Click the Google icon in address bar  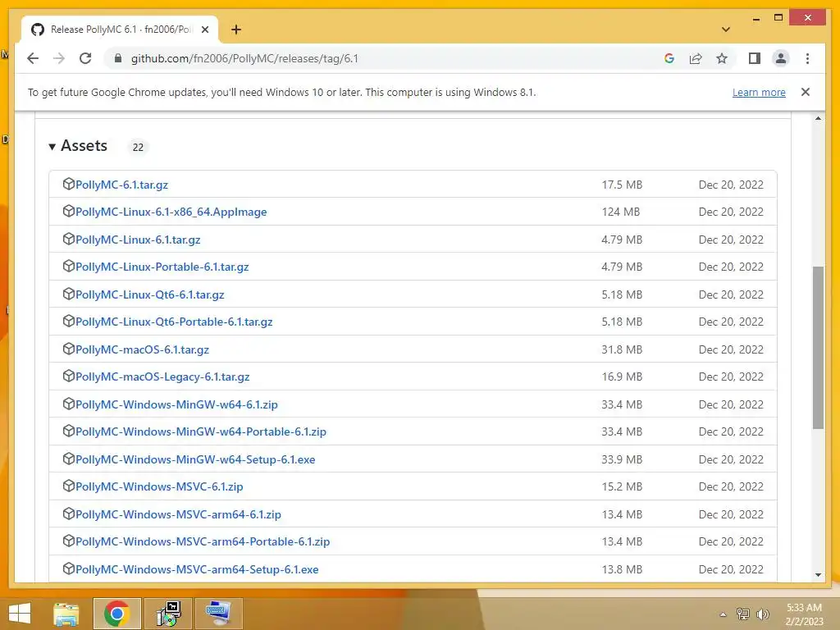pyautogui.click(x=669, y=58)
